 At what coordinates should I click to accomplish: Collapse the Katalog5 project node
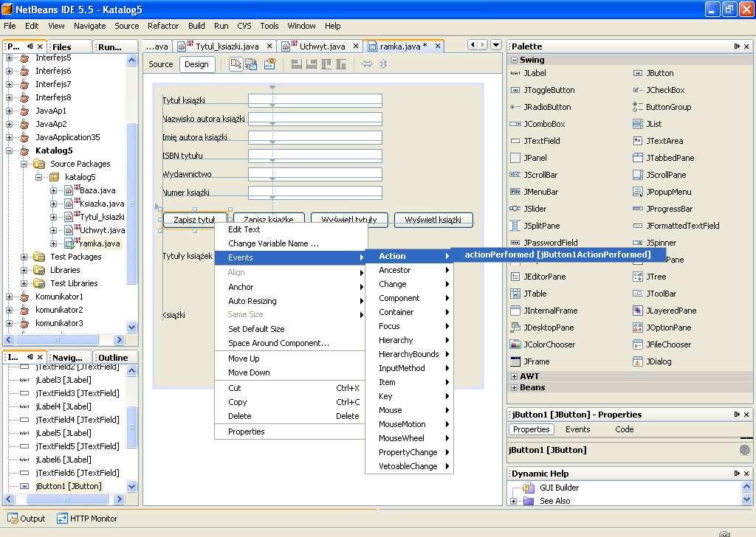tap(9, 150)
